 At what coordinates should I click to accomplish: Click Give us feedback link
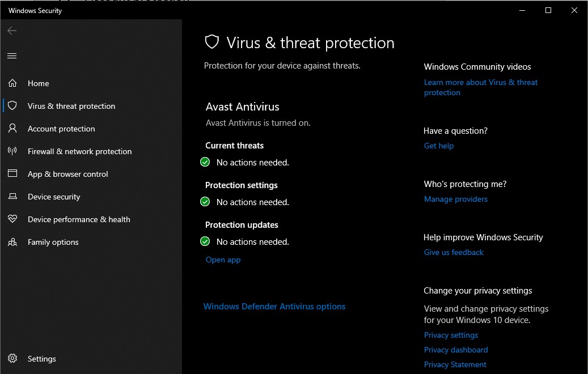pos(454,252)
